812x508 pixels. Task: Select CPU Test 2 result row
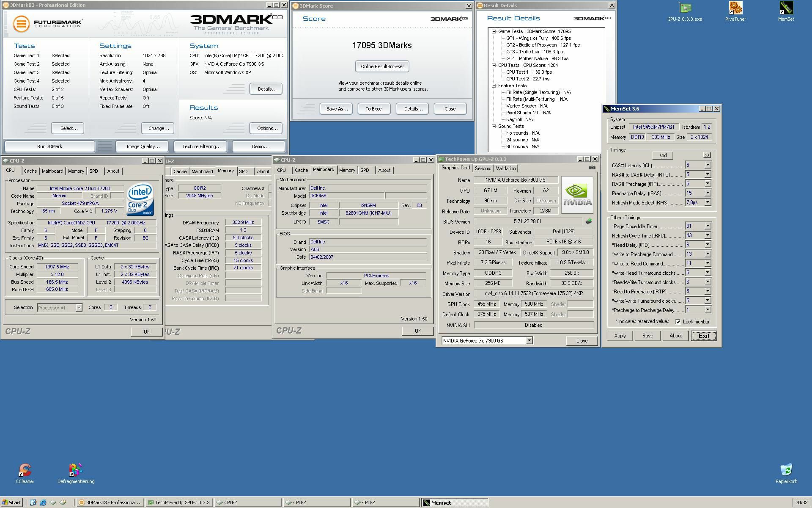527,79
